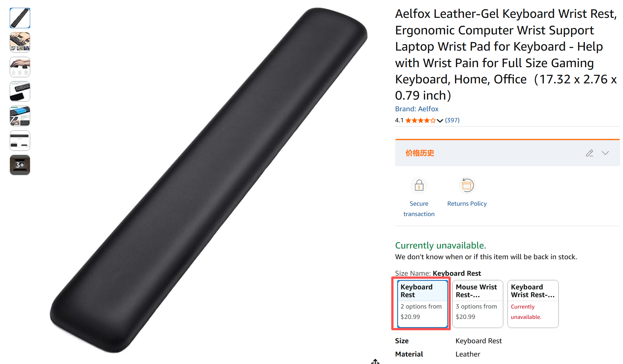623x364 pixels.
Task: Expand the price history panel chevron
Action: tap(605, 153)
